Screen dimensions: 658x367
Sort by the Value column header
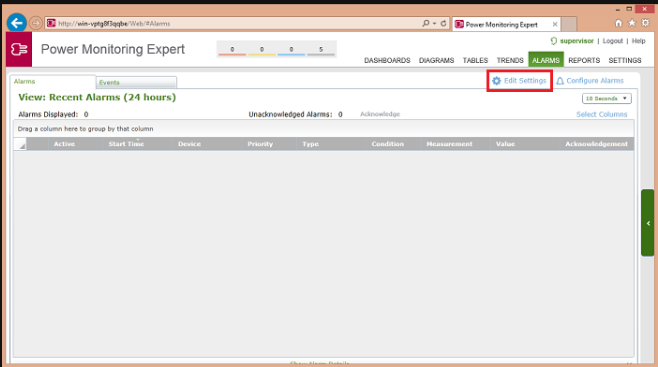coord(505,144)
